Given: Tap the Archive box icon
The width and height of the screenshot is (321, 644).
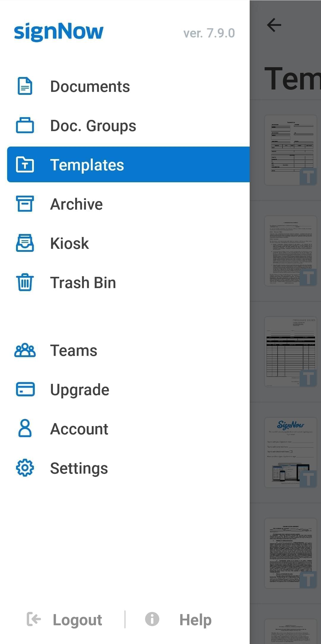Looking at the screenshot, I should coord(25,204).
